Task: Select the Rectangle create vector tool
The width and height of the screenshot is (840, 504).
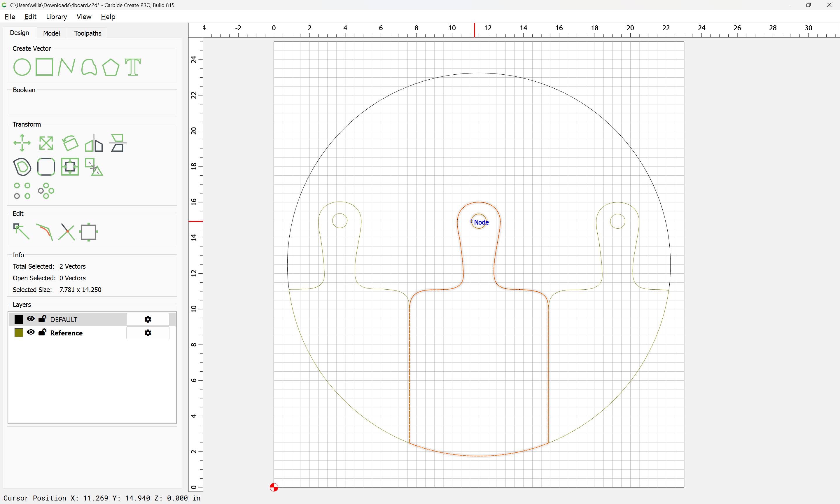Action: click(x=44, y=67)
